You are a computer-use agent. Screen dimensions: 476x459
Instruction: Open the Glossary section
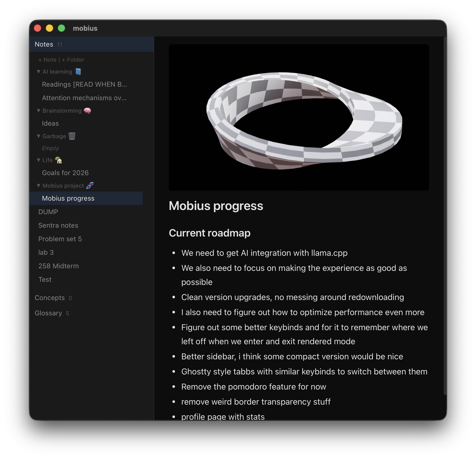coord(49,313)
